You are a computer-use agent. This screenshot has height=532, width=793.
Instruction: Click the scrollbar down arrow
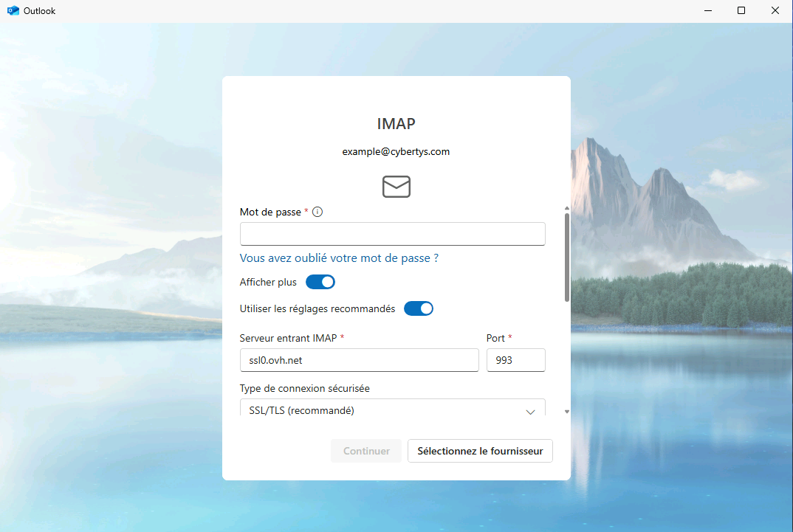(x=566, y=411)
